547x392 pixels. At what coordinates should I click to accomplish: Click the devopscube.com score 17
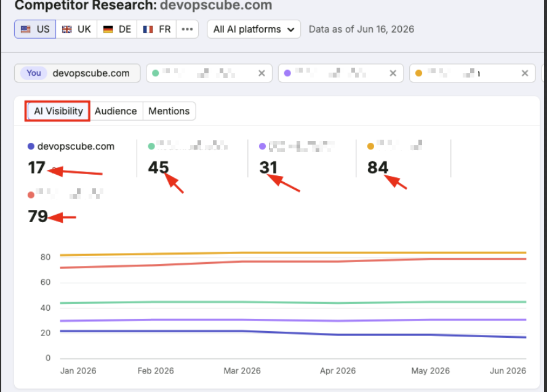pos(37,168)
